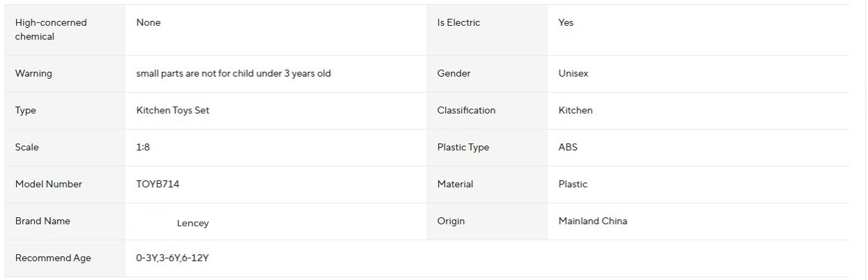The height and width of the screenshot is (280, 868).
Task: Click the "Origin" attribute label
Action: coord(451,221)
